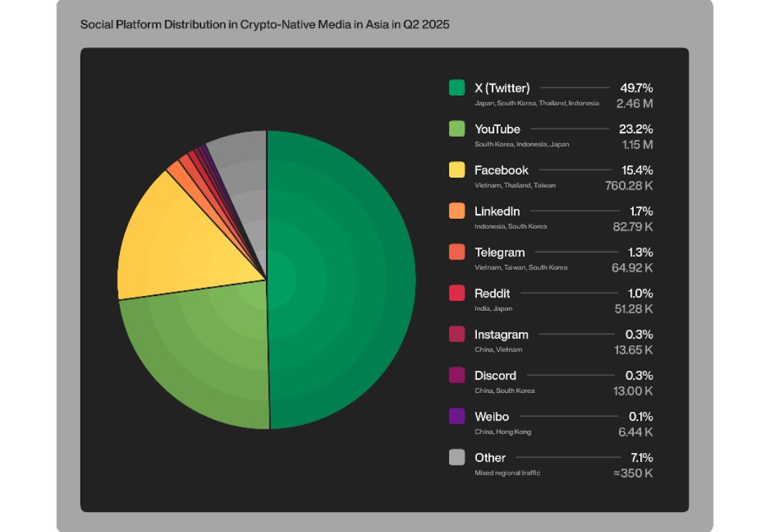
Task: Select the large dark green pie slice
Action: [342, 280]
